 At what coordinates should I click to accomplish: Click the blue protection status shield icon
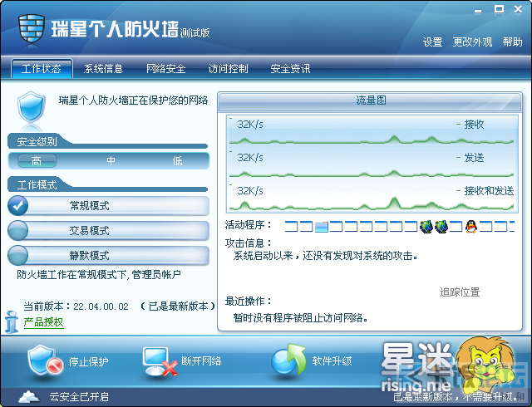click(32, 107)
